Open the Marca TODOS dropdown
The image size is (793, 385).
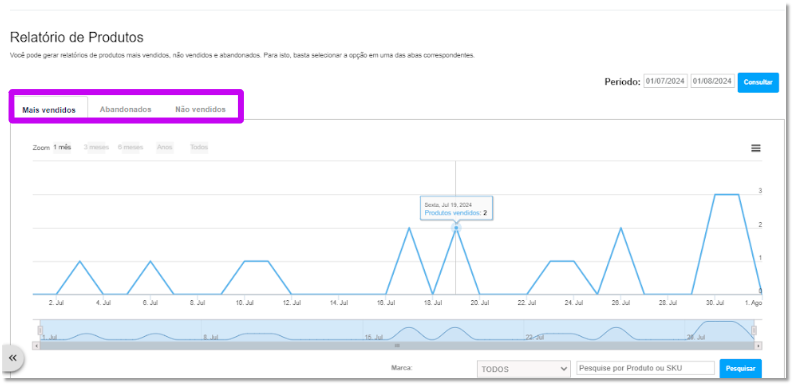pyautogui.click(x=523, y=369)
